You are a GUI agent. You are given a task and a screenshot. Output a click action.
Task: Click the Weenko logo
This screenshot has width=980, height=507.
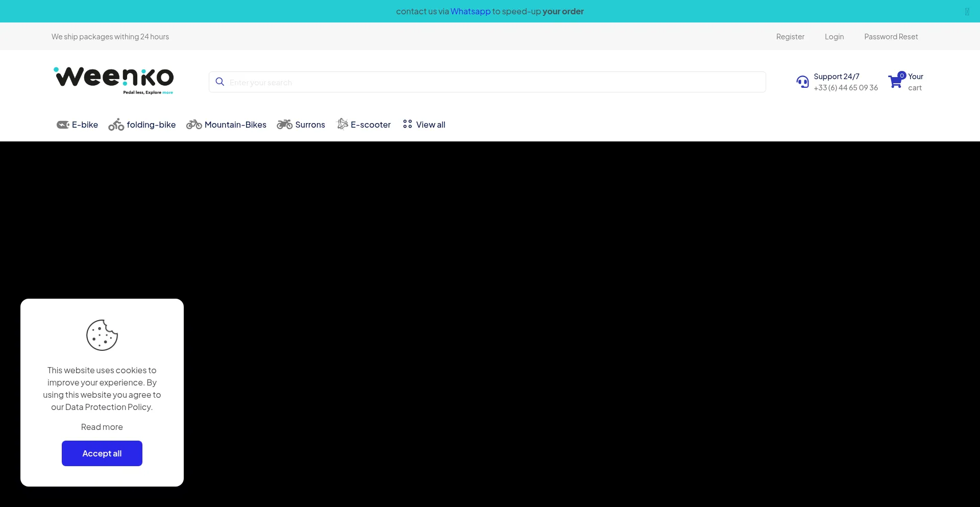pos(113,81)
